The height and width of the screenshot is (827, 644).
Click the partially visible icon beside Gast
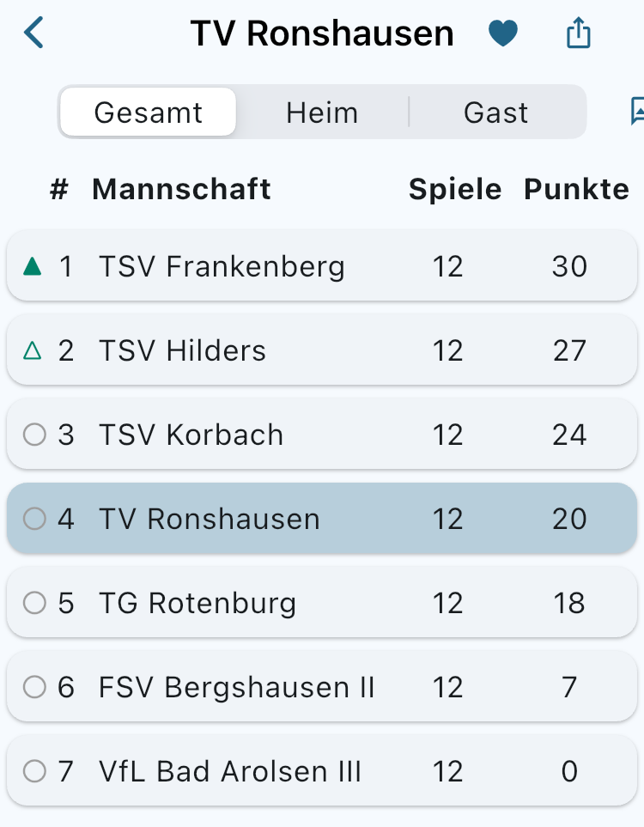click(x=637, y=112)
